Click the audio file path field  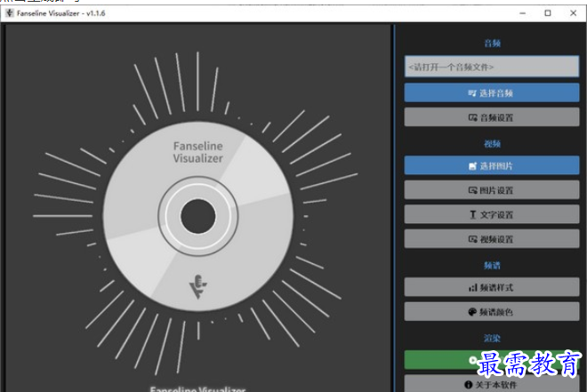click(x=492, y=67)
